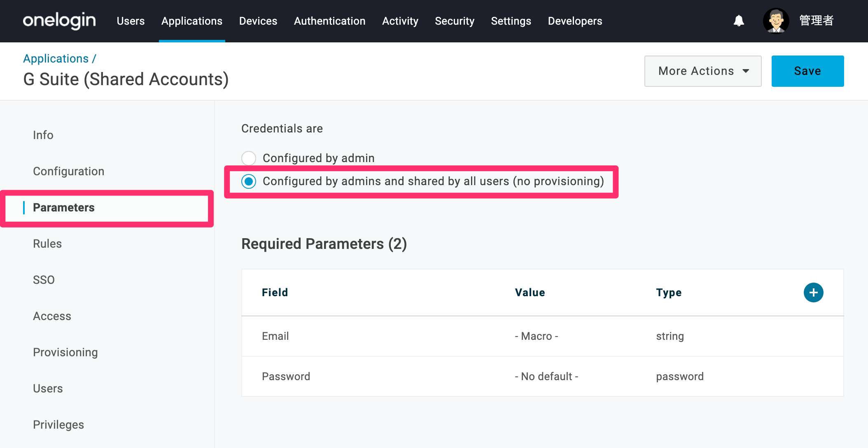The width and height of the screenshot is (868, 448).
Task: Open the Users top menu
Action: pos(131,21)
